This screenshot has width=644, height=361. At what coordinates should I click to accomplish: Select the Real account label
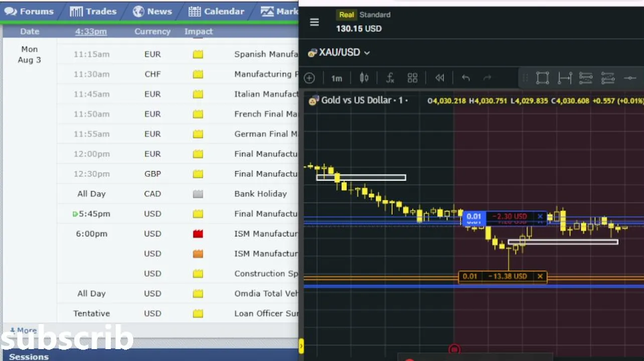pyautogui.click(x=346, y=15)
